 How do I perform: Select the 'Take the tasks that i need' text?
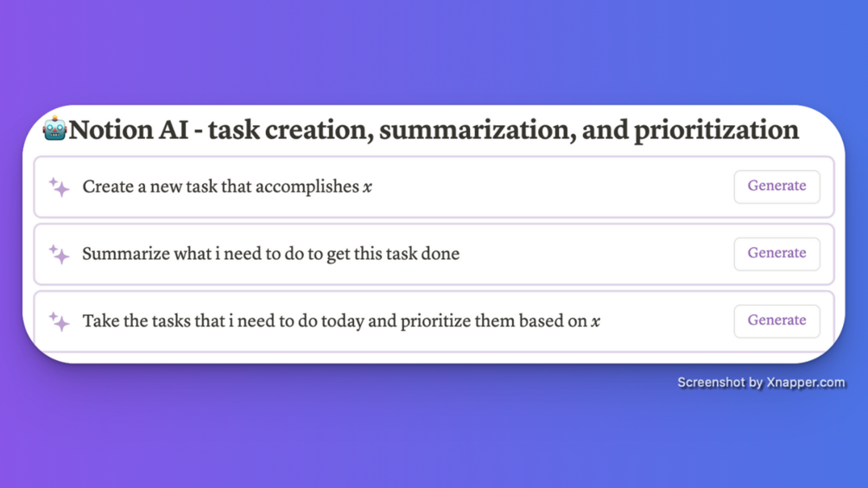coord(173,321)
